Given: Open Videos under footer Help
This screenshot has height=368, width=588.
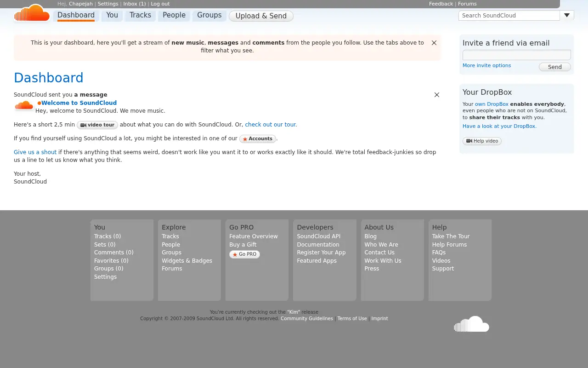Looking at the screenshot, I should pos(441,261).
